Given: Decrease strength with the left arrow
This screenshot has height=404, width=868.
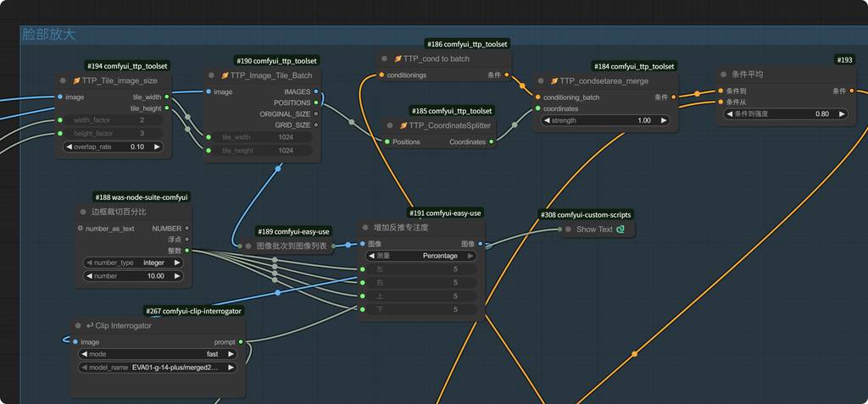Looking at the screenshot, I should (x=547, y=120).
